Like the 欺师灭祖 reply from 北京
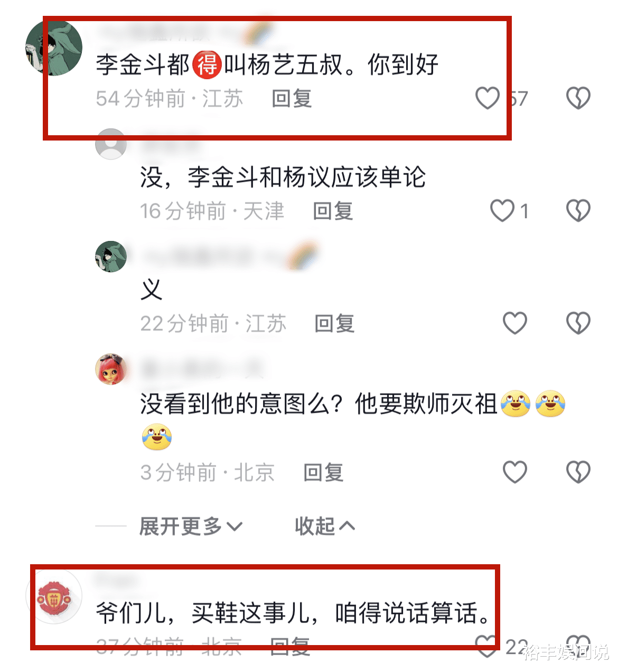The height and width of the screenshot is (672, 618). pos(515,472)
